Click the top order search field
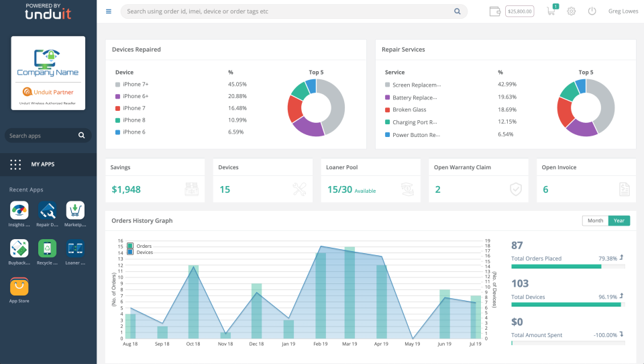 [x=294, y=11]
